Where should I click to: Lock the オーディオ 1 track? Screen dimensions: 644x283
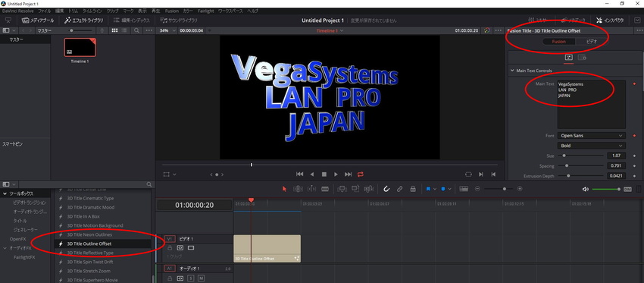tap(170, 278)
